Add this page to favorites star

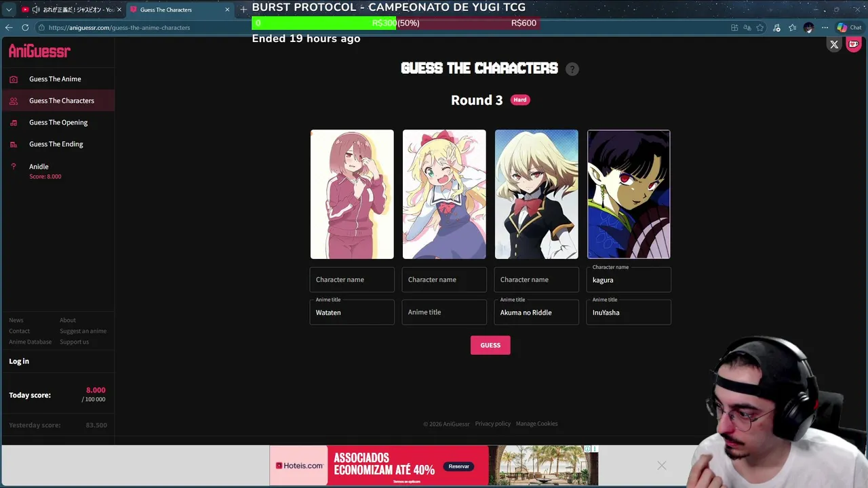760,28
